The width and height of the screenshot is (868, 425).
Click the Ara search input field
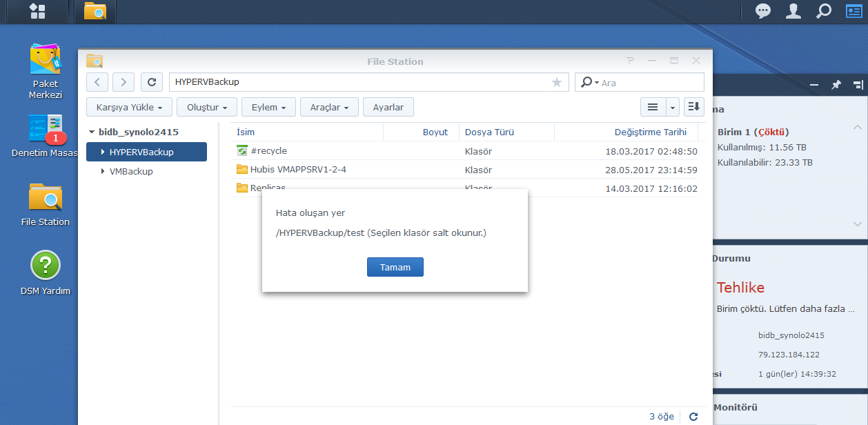tap(649, 82)
